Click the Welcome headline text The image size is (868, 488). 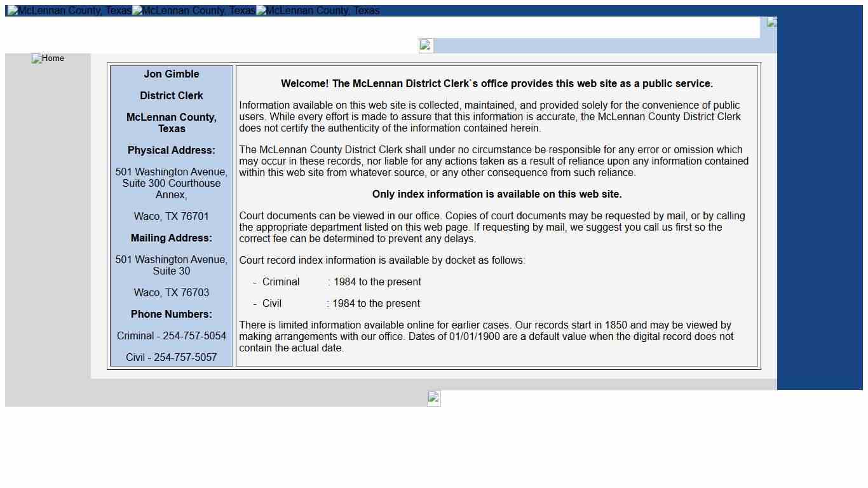(496, 84)
